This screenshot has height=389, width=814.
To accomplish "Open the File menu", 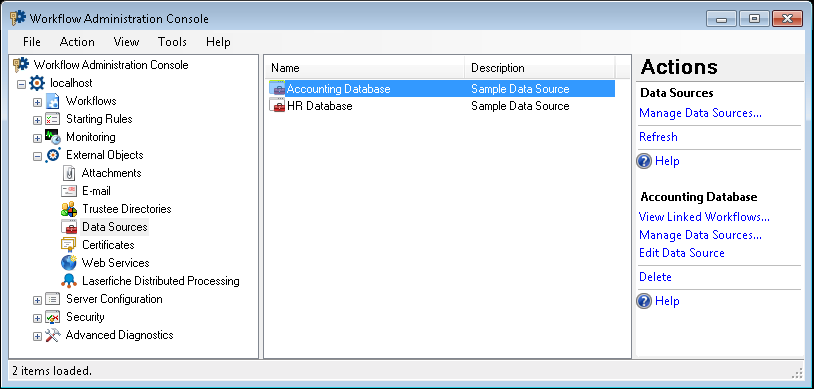I will click(32, 42).
